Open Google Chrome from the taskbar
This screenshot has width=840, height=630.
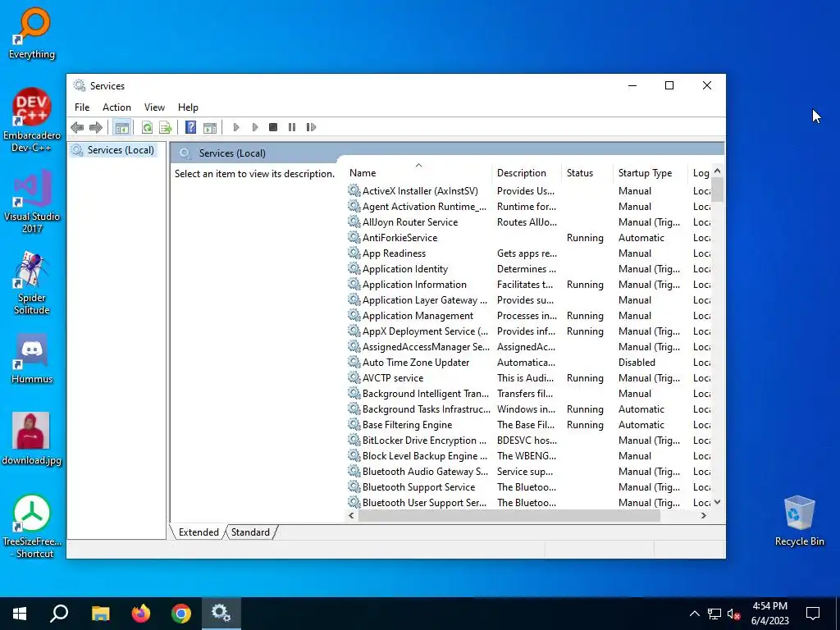tap(181, 614)
